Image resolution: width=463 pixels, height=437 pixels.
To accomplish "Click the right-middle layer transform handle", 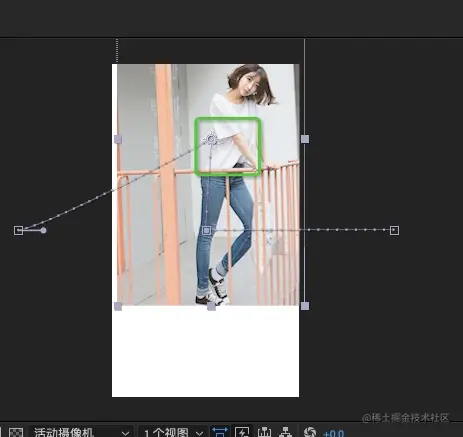I will 305,139.
